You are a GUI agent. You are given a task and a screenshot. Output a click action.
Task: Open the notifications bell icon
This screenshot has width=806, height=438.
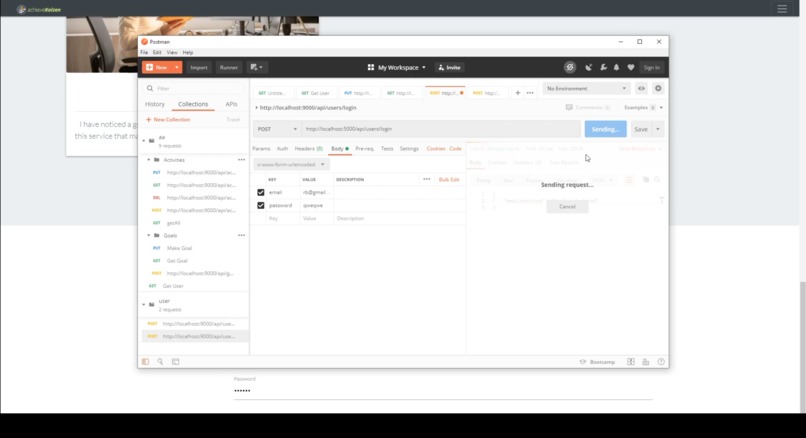[x=616, y=67]
